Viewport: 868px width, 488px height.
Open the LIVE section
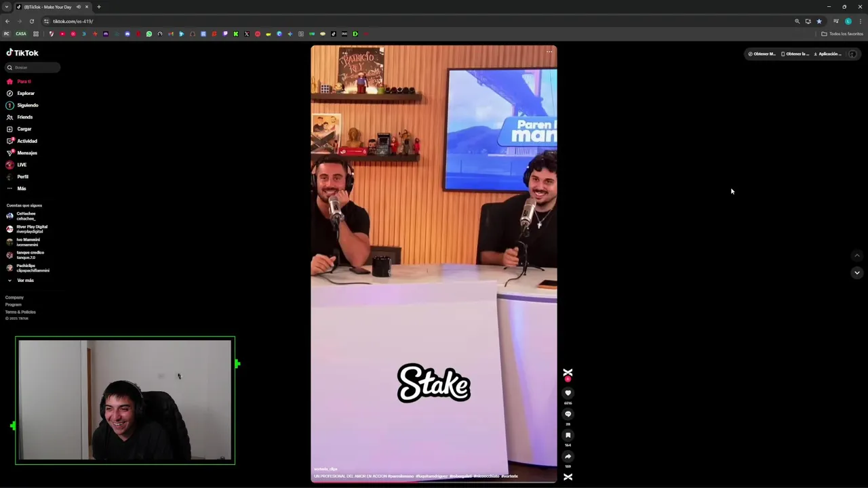click(x=17, y=165)
